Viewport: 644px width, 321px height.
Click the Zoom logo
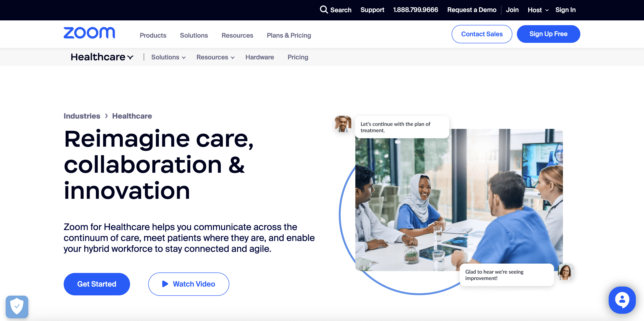89,33
